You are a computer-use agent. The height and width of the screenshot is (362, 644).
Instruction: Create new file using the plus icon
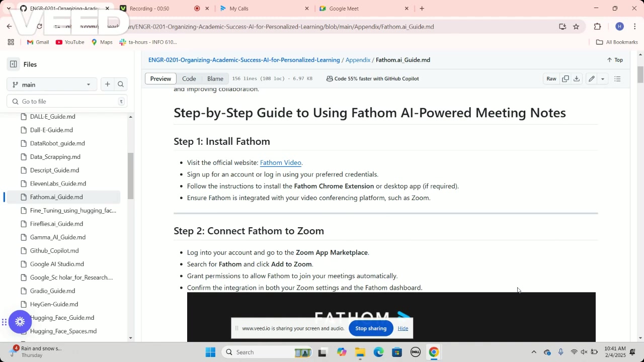(107, 84)
